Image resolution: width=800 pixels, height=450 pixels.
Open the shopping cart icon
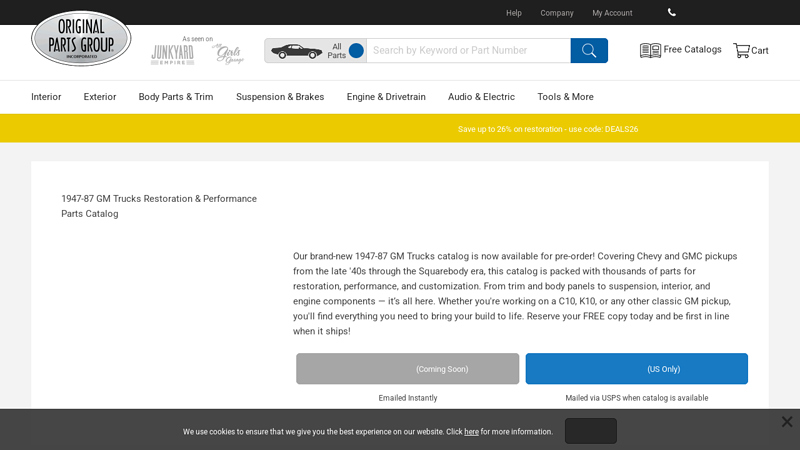click(x=741, y=50)
